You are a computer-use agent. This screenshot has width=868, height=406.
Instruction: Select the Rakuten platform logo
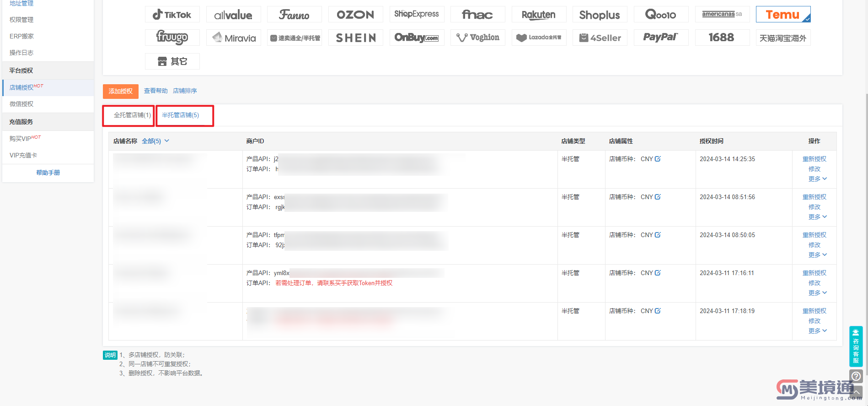click(x=539, y=15)
